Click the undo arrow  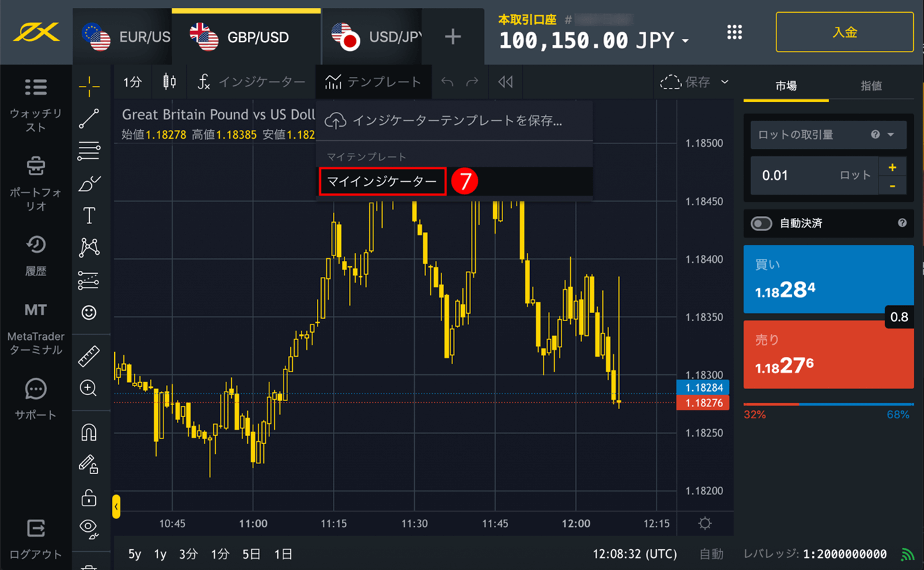(x=447, y=82)
